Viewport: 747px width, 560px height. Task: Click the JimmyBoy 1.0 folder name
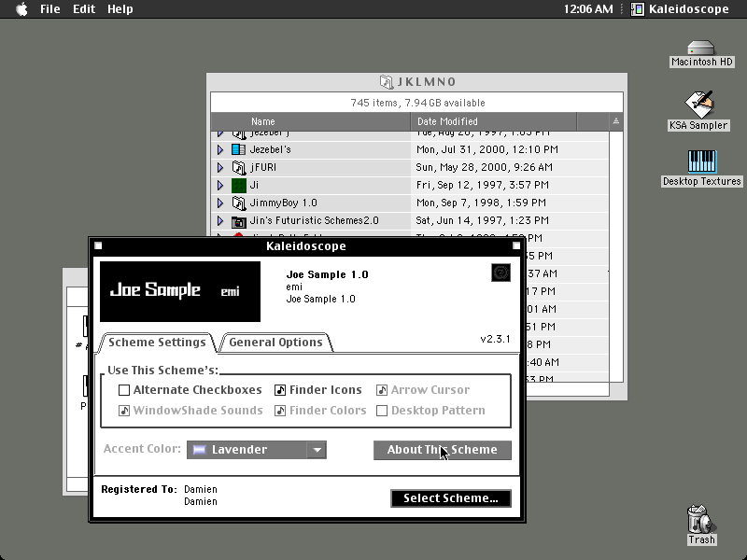point(284,203)
